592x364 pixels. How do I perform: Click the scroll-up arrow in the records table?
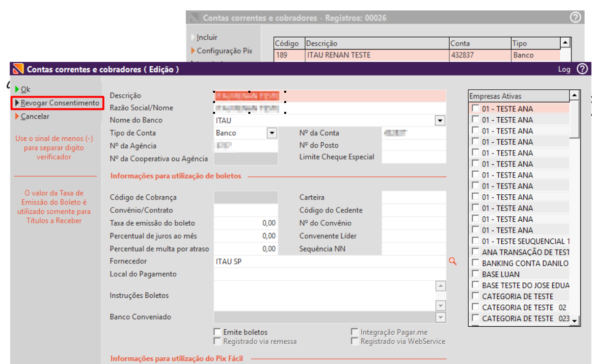click(x=565, y=43)
